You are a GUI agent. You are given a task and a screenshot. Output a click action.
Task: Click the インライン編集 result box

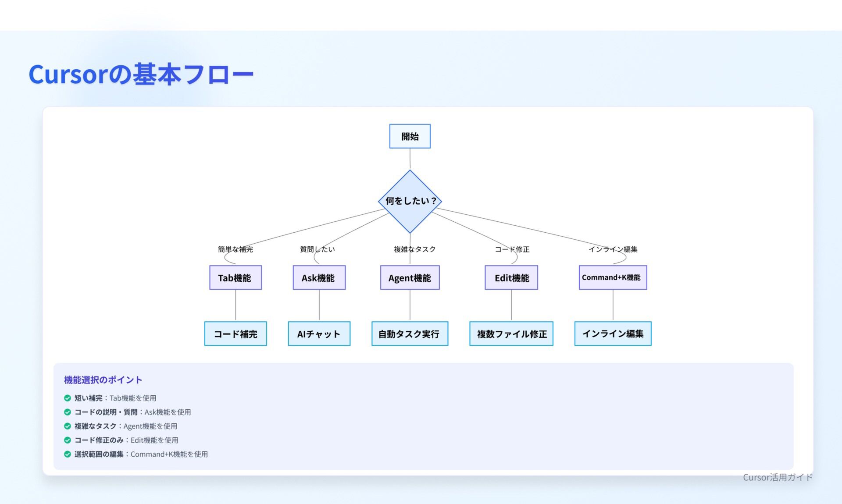pos(613,334)
